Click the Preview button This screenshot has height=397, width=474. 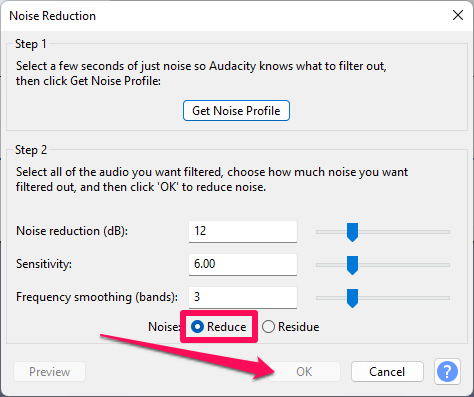(x=49, y=371)
